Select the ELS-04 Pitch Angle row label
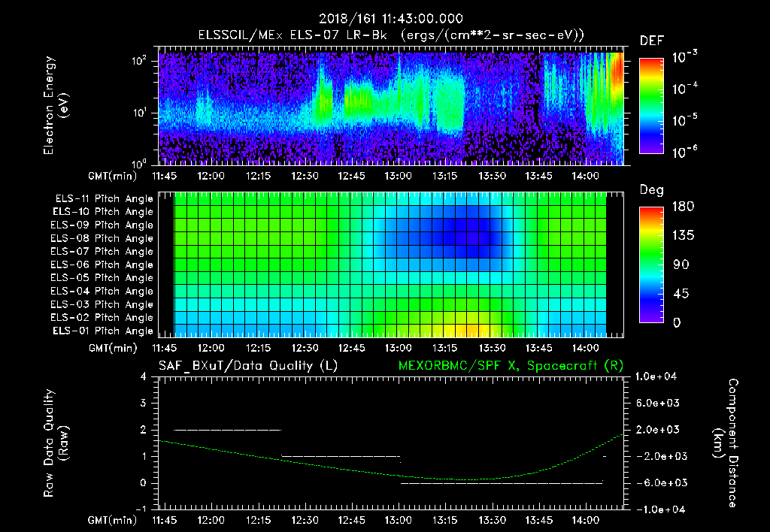Viewport: 770px width, 532px height. pyautogui.click(x=102, y=292)
